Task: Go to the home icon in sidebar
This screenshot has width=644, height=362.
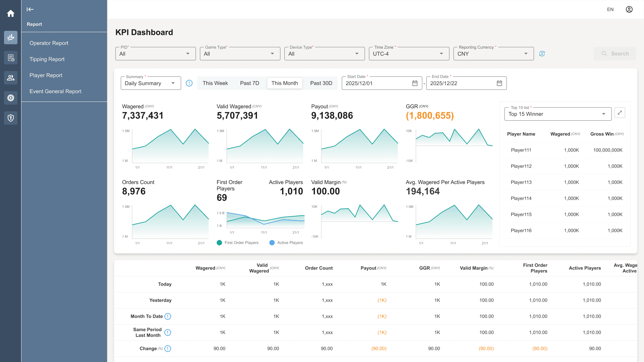Action: point(11,13)
